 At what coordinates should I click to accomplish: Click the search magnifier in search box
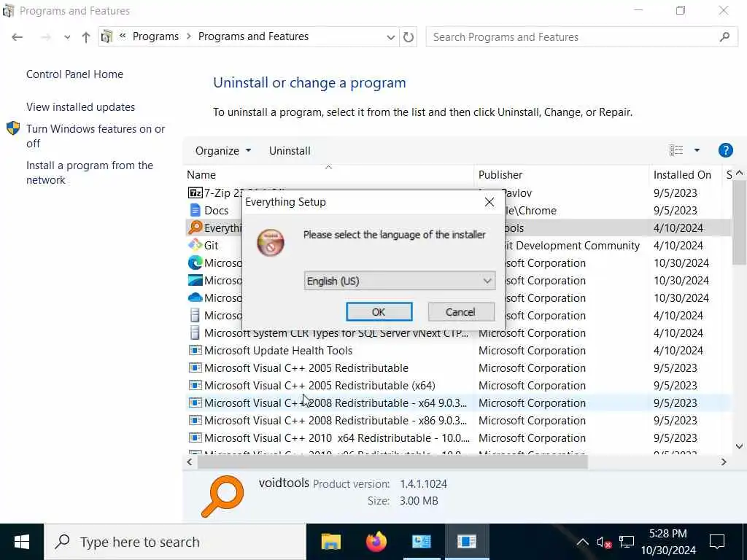click(x=724, y=36)
